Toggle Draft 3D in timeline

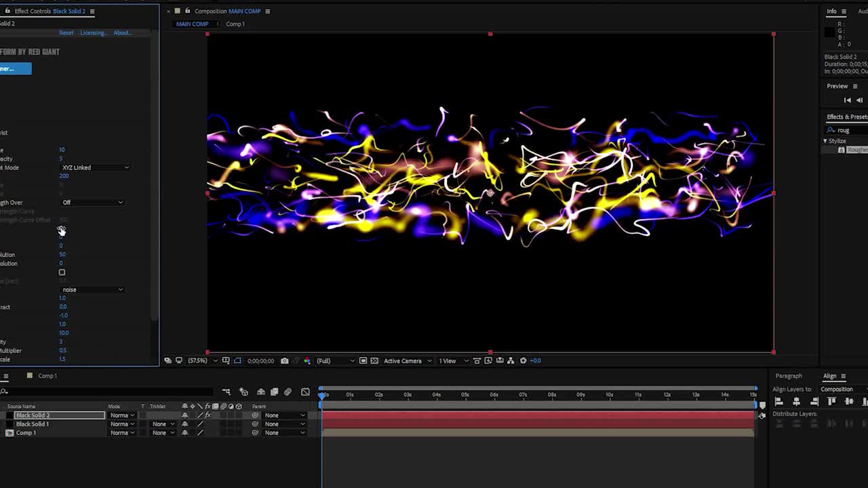click(x=243, y=392)
